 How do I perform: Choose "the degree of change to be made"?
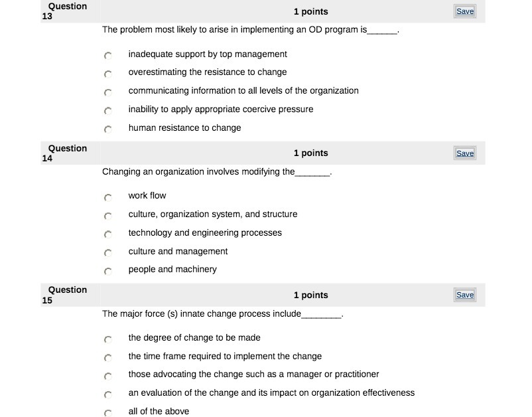pos(108,339)
